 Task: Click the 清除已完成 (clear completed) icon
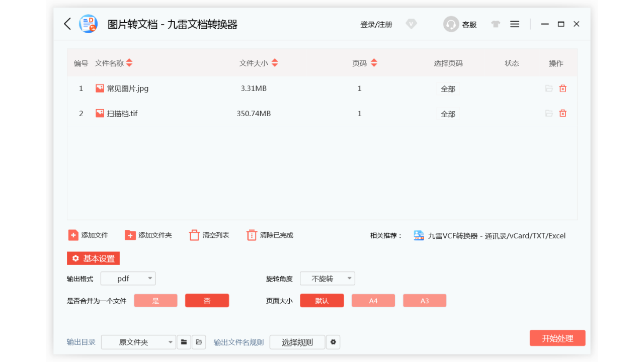(252, 235)
